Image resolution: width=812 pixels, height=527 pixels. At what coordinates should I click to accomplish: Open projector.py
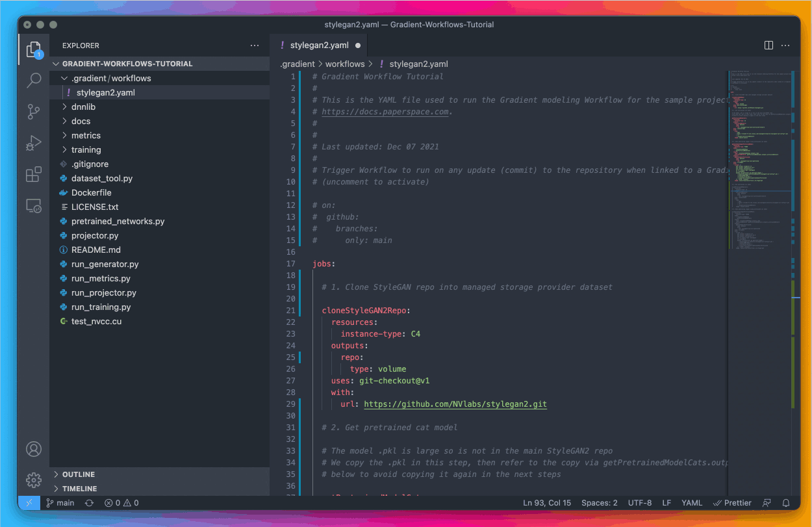point(160,235)
